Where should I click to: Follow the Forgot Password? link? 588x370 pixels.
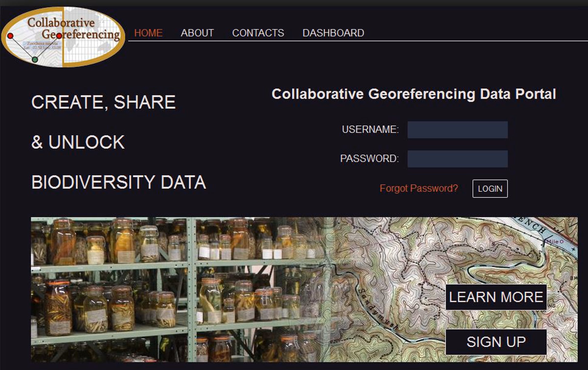[x=419, y=188]
